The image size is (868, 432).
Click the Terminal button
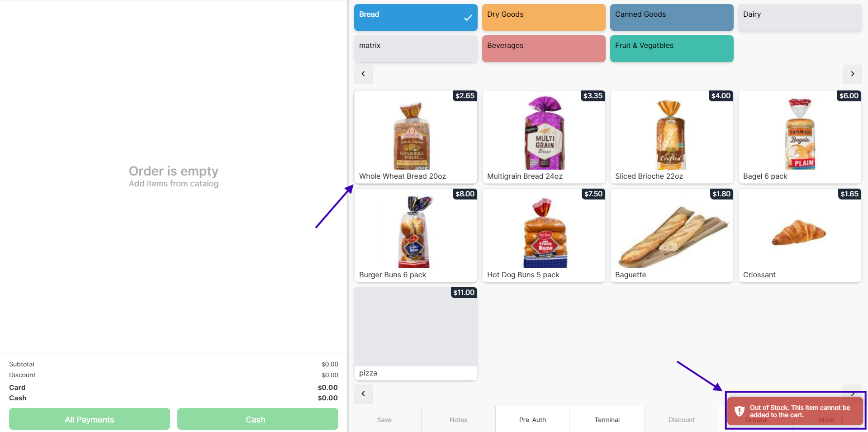607,420
